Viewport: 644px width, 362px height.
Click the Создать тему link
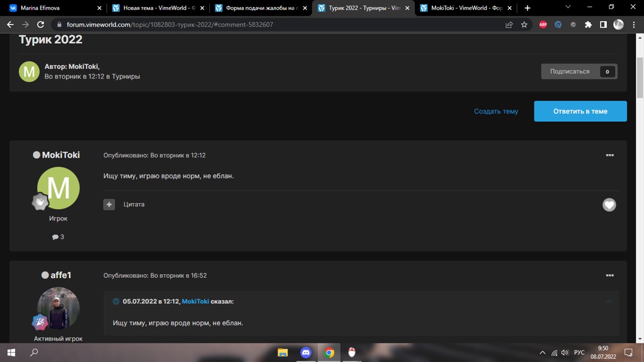pos(496,111)
